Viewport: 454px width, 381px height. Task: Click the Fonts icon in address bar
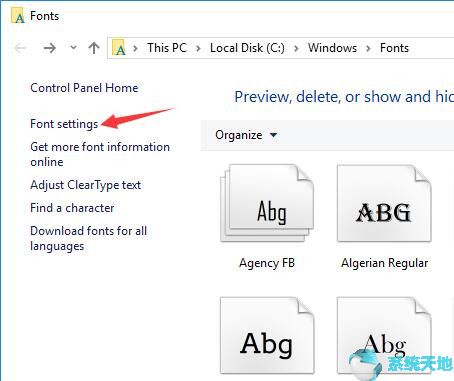click(118, 47)
